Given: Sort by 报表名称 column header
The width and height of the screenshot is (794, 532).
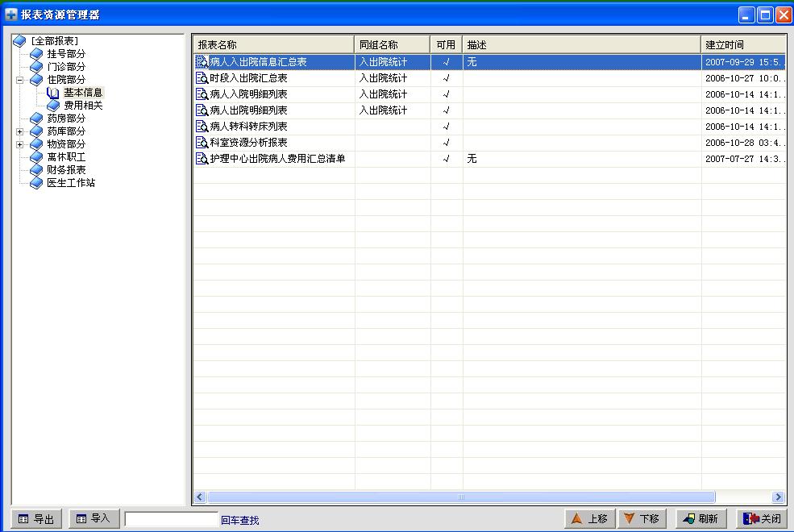Looking at the screenshot, I should click(x=273, y=45).
